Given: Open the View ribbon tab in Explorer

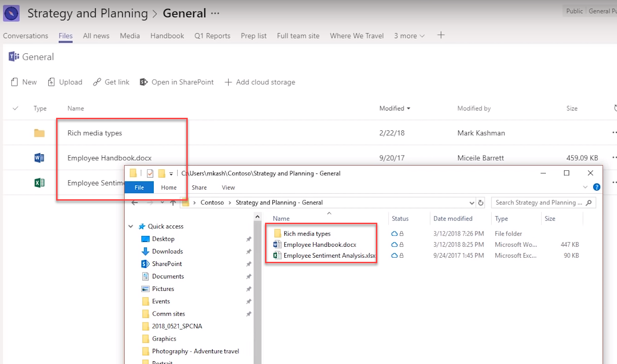Looking at the screenshot, I should point(228,187).
